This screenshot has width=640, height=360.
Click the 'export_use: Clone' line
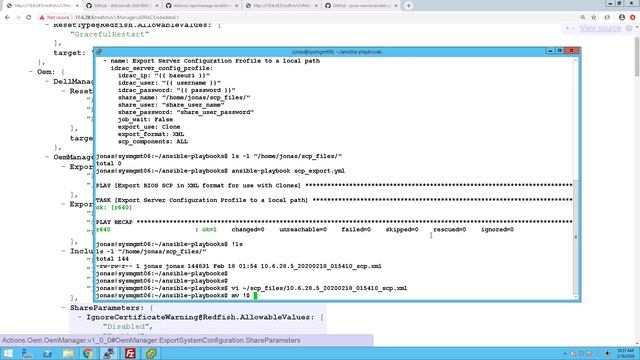point(149,127)
